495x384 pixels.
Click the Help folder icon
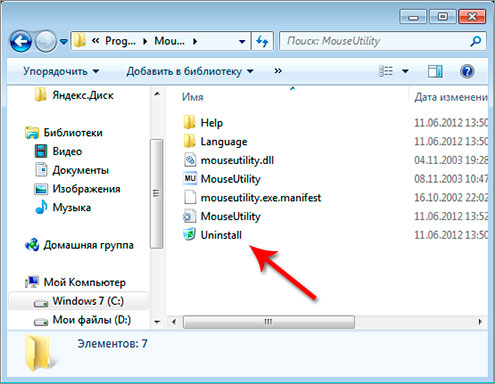click(189, 123)
